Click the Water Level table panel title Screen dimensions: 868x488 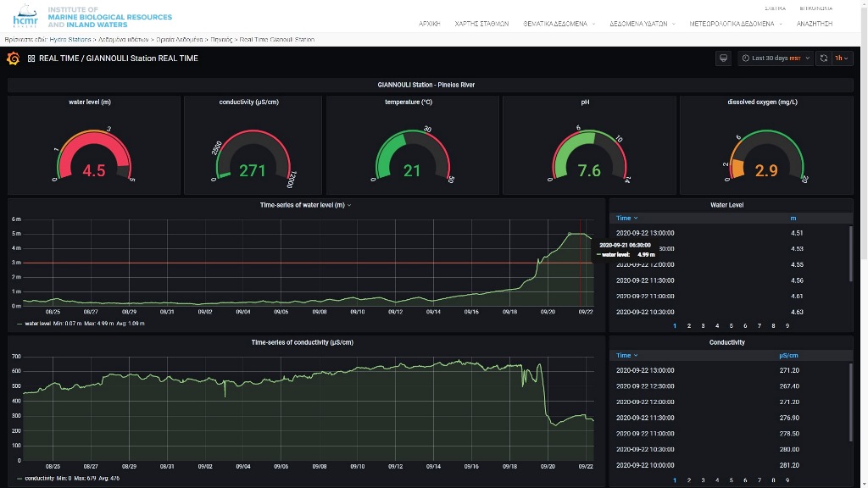point(726,205)
